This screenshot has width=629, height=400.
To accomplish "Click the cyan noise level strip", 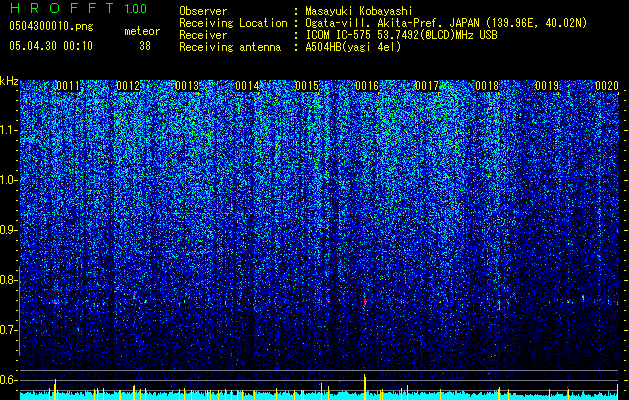I will pyautogui.click(x=319, y=396).
